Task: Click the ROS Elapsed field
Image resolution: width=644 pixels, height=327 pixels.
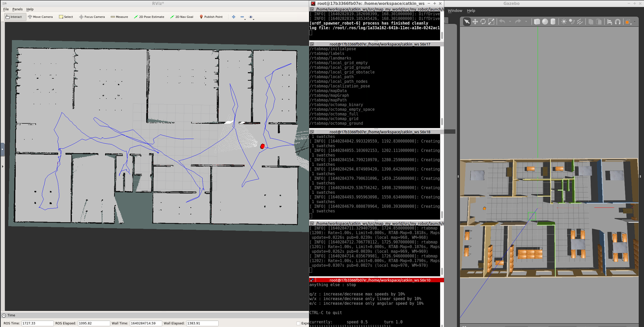Action: (x=94, y=323)
